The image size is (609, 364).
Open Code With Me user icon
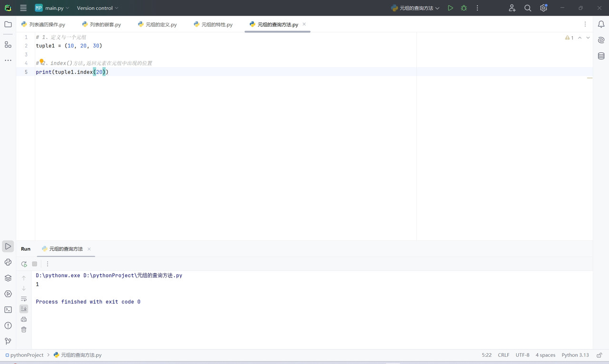(x=512, y=8)
